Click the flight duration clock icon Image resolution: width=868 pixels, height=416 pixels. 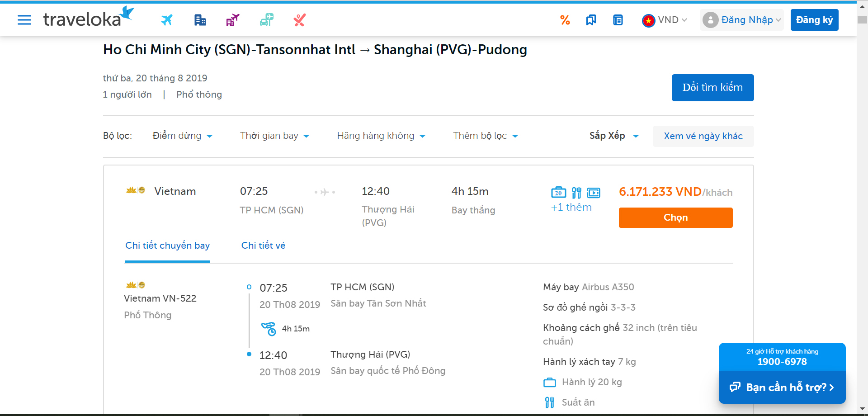tap(269, 329)
